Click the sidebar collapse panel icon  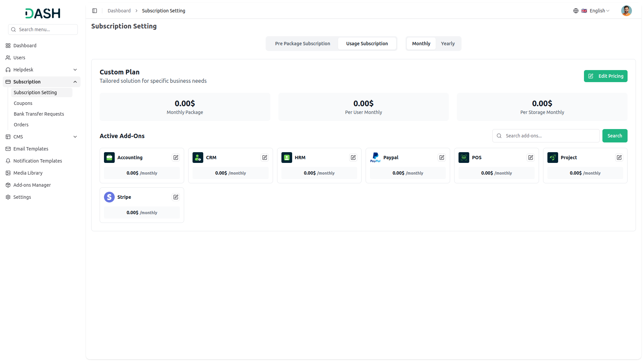click(95, 11)
